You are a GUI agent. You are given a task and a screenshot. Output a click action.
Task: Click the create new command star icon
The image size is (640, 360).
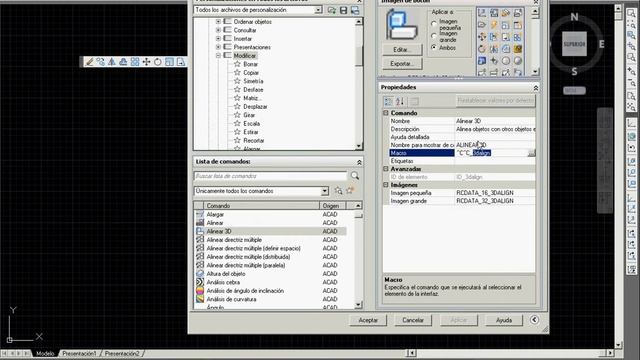tap(350, 191)
